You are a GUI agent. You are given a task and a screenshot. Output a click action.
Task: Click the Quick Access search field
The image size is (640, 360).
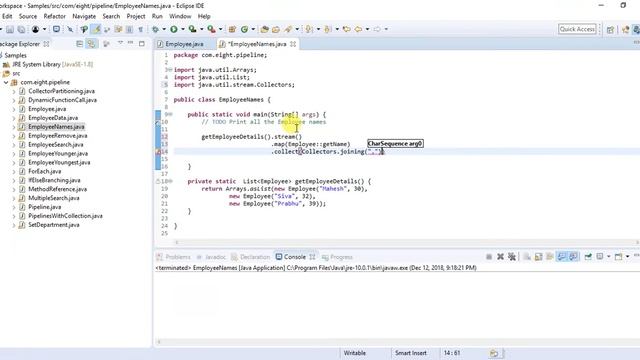point(577,29)
